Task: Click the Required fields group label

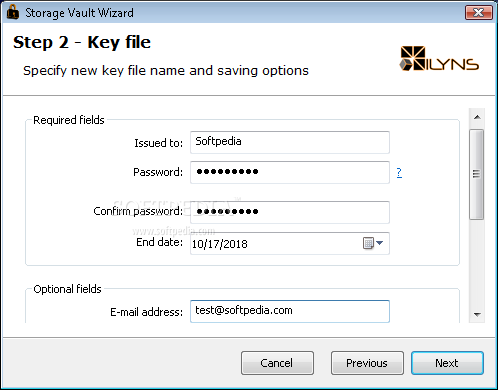Action: [69, 120]
